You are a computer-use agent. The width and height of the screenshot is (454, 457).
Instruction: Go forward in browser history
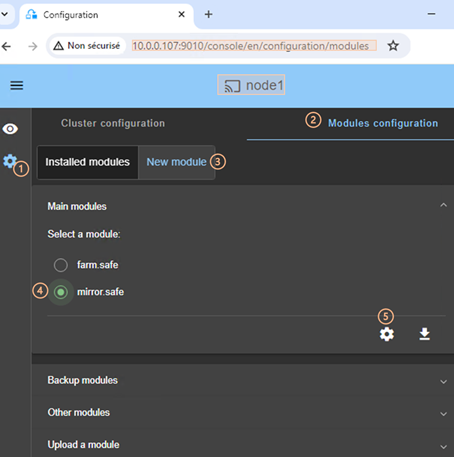(33, 46)
